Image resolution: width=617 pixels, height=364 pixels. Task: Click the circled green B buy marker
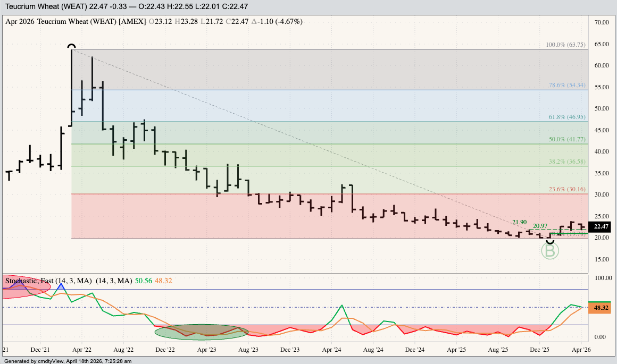point(550,251)
